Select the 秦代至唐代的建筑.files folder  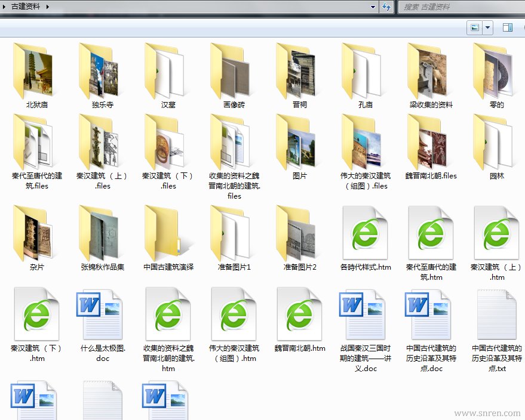pyautogui.click(x=33, y=141)
